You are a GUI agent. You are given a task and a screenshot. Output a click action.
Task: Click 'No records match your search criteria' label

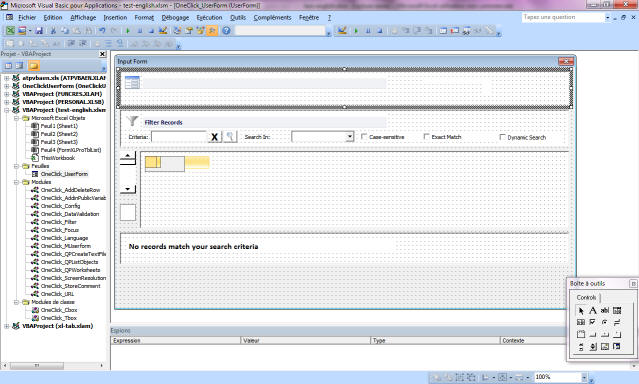coord(193,247)
